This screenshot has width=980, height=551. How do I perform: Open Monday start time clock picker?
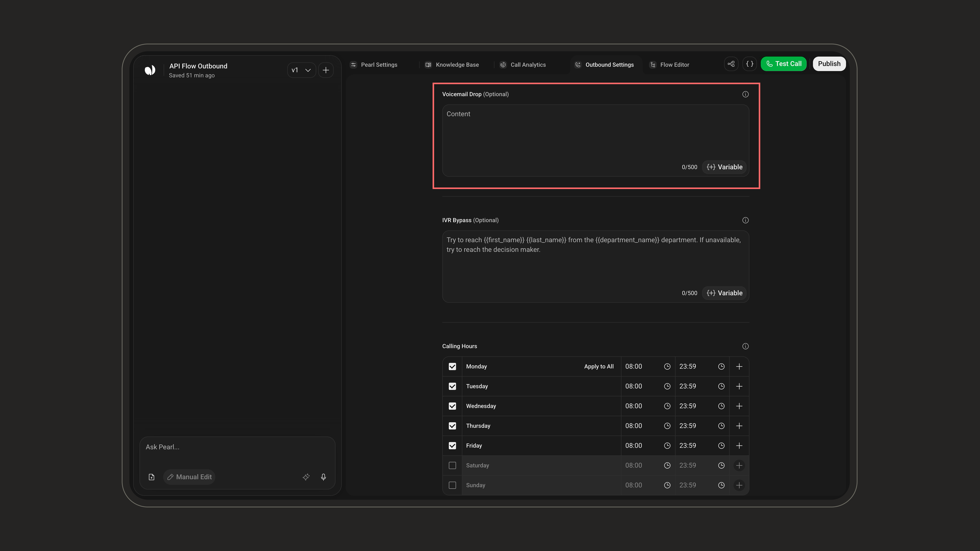(x=667, y=367)
